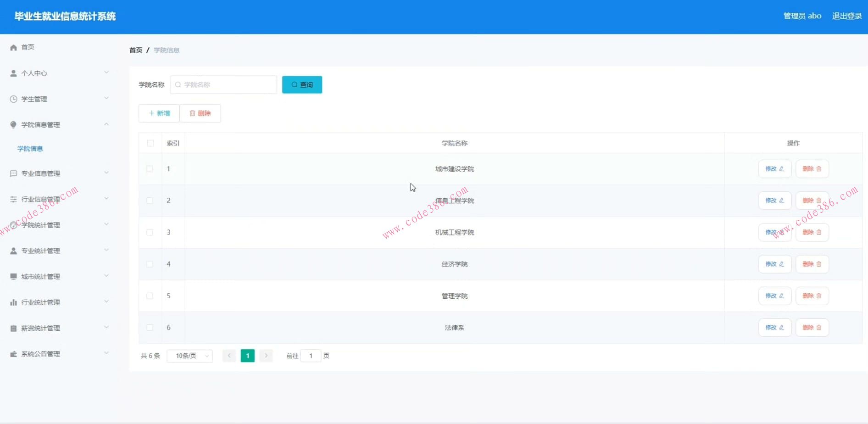Click the person icon beside 个人中心
This screenshot has height=424, width=868.
pos(13,73)
